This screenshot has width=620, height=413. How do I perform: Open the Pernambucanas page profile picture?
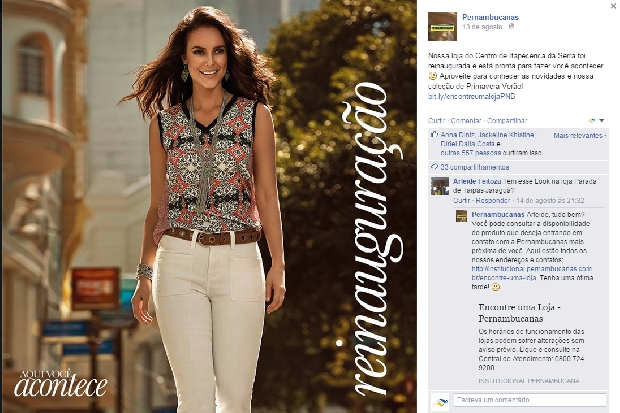tap(442, 26)
